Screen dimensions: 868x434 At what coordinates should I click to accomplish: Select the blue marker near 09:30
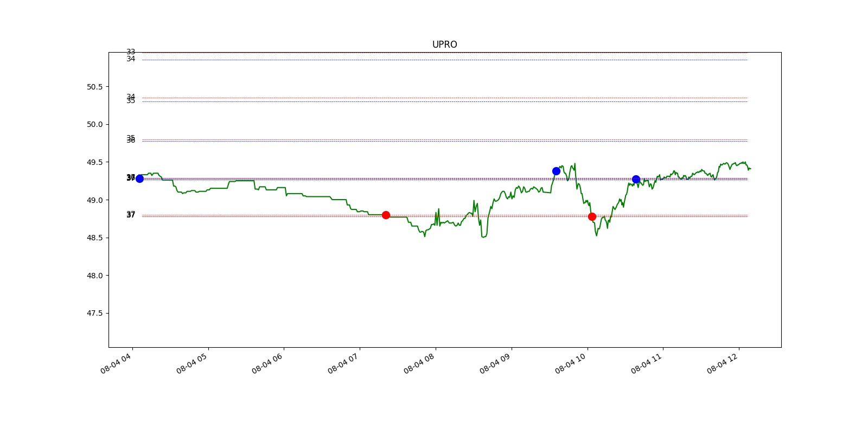(x=556, y=171)
